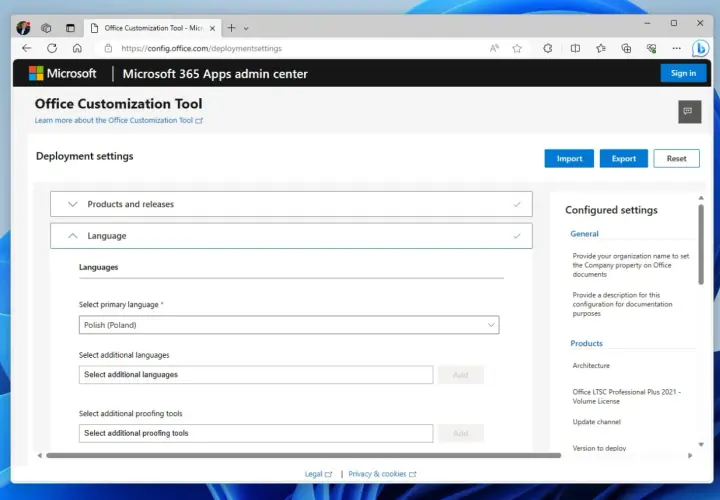Click Provide your organization name text
Image resolution: width=720 pixels, height=500 pixels.
(630, 265)
